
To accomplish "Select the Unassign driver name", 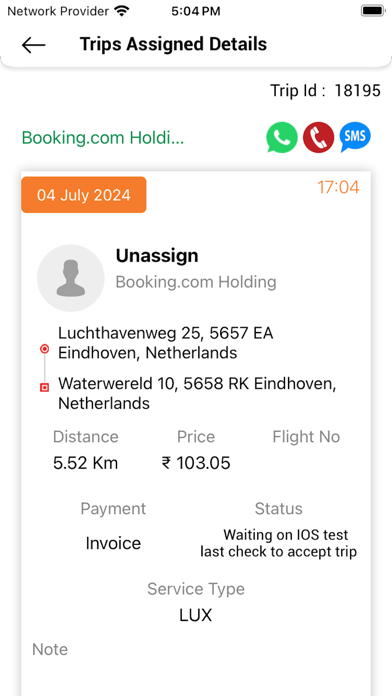I will [157, 256].
